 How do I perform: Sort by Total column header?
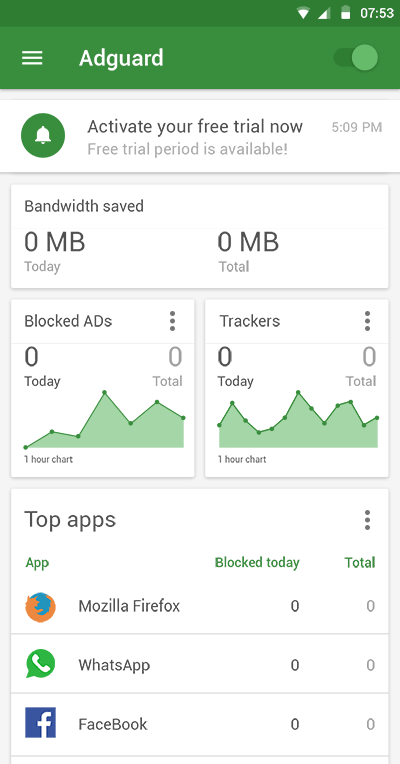[x=360, y=563]
